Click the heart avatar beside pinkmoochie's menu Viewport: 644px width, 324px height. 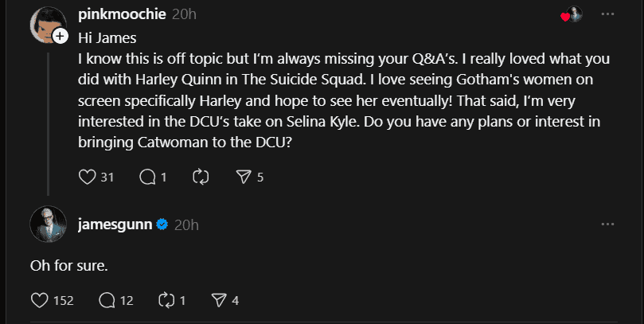tap(572, 15)
